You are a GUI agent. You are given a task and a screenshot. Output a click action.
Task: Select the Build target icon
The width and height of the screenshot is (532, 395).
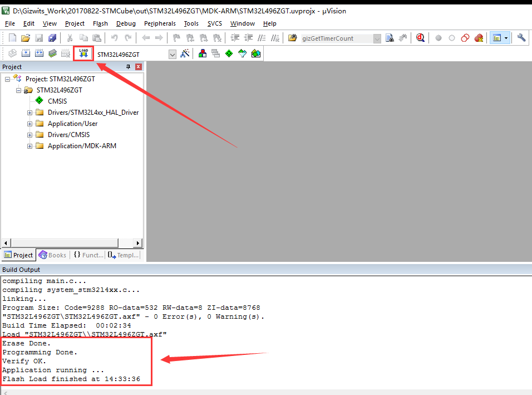[x=26, y=53]
